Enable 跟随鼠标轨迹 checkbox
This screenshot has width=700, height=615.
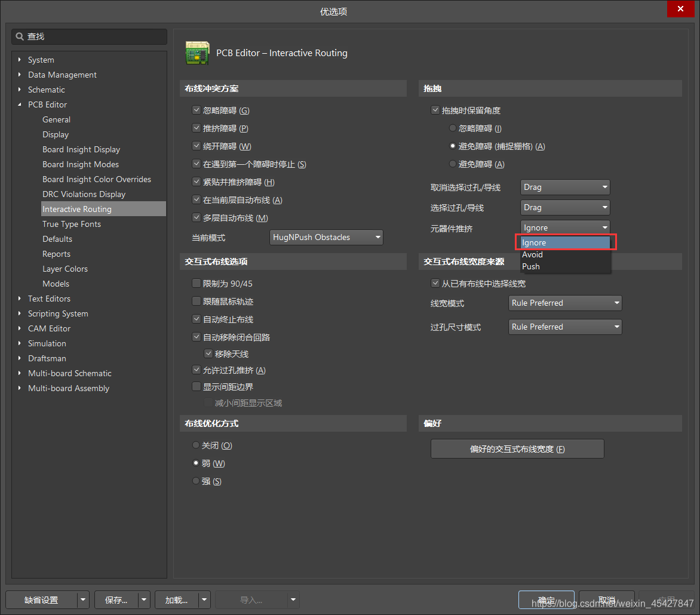[x=197, y=301]
